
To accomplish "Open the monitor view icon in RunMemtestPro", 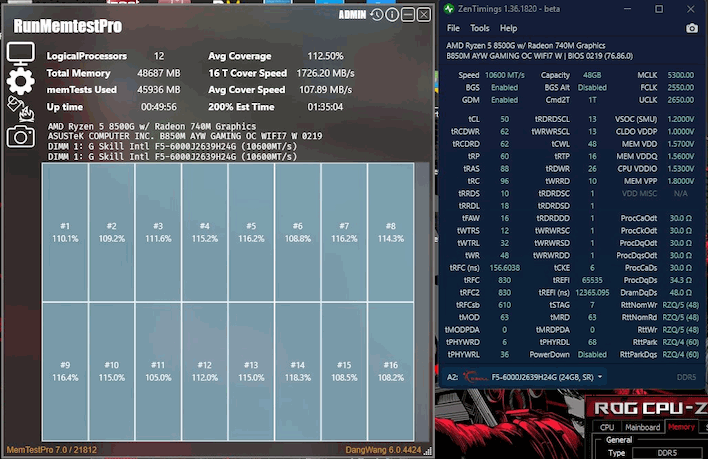I will (20, 54).
